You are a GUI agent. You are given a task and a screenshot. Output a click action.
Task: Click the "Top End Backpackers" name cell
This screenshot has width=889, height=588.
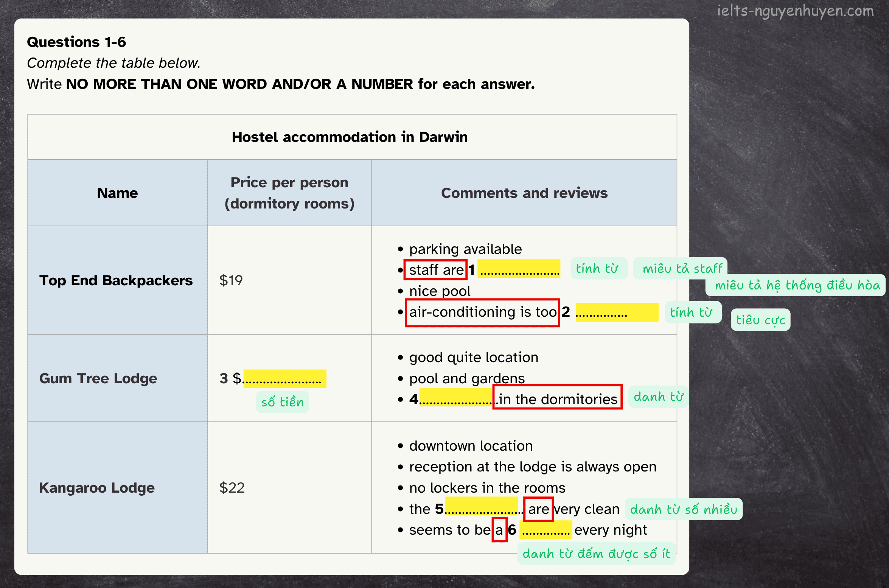click(x=117, y=280)
